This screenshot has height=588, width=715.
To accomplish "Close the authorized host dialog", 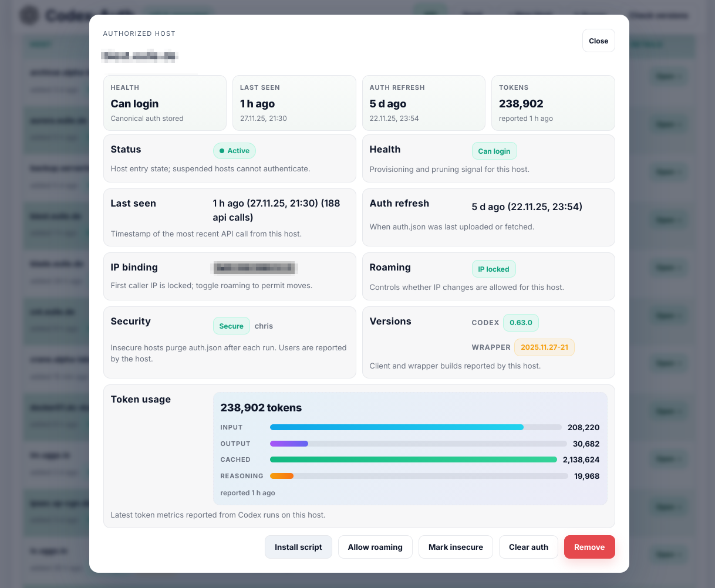I will click(x=598, y=41).
